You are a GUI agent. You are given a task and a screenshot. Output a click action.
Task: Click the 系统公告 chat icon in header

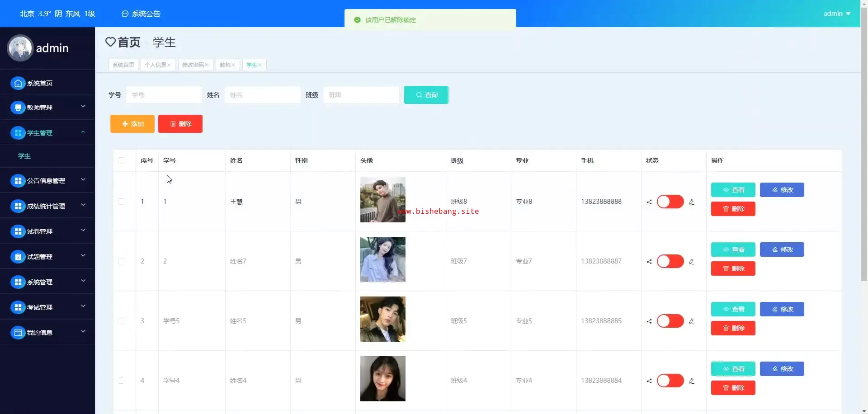125,14
